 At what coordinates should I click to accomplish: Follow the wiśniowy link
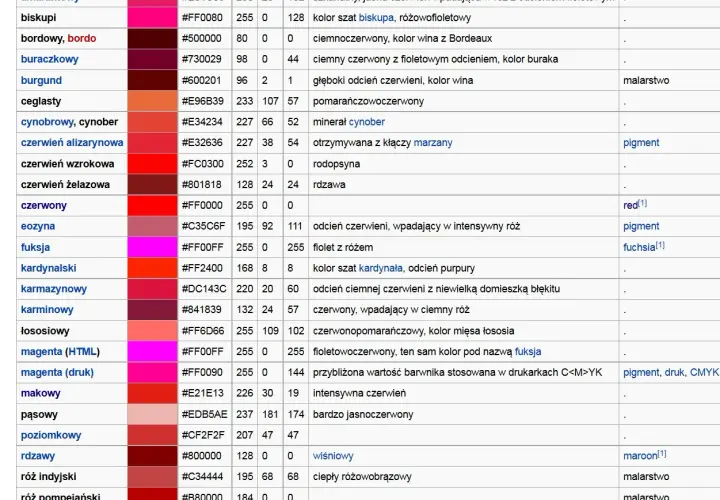333,456
